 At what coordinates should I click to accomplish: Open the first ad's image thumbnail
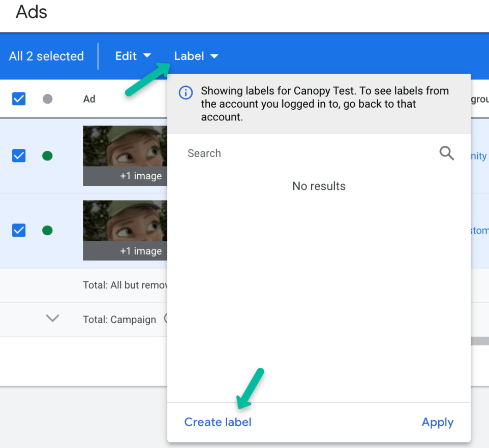(x=125, y=146)
